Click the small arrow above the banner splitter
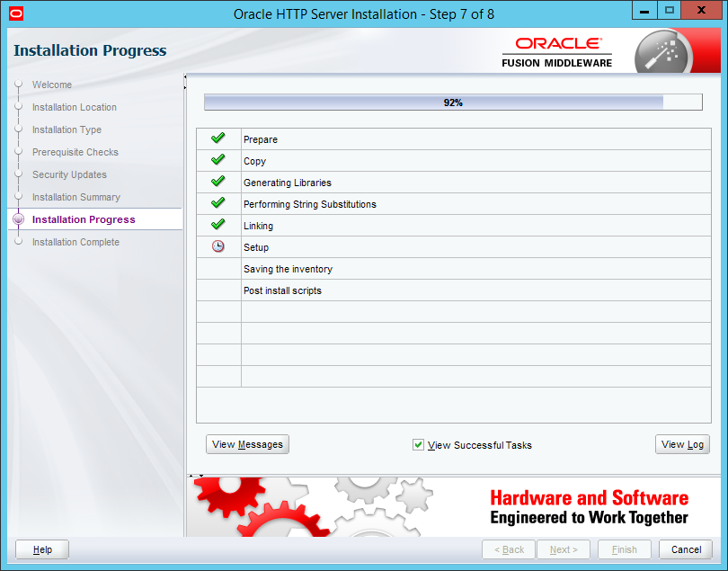The width and height of the screenshot is (728, 571). pos(191,475)
